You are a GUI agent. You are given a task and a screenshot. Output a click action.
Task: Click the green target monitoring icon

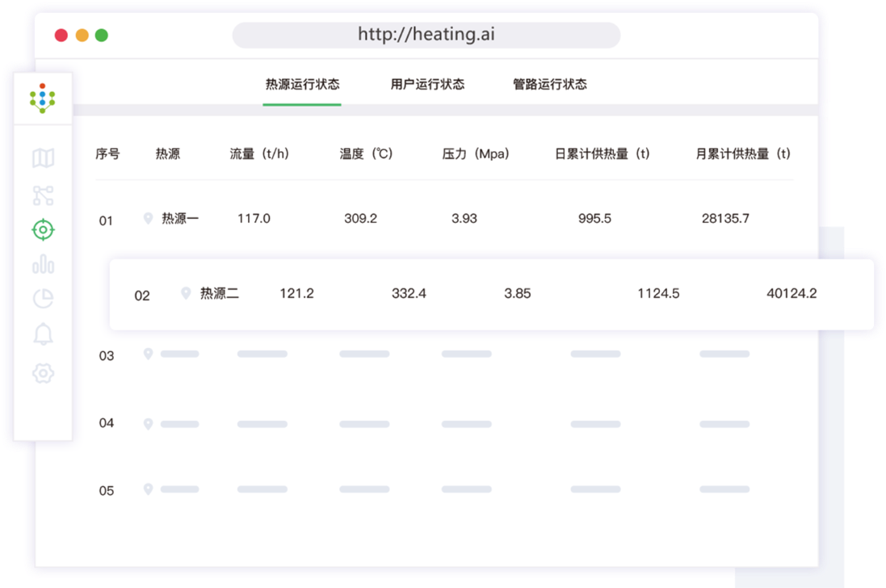[43, 230]
